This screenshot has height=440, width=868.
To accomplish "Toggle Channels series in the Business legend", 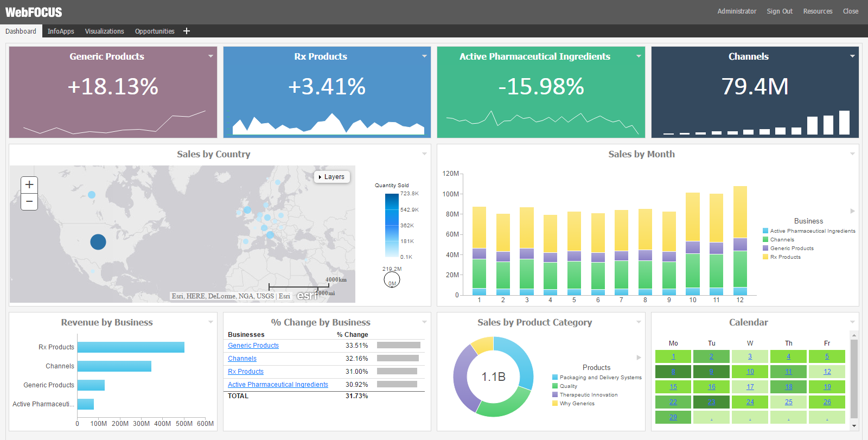I will 782,240.
